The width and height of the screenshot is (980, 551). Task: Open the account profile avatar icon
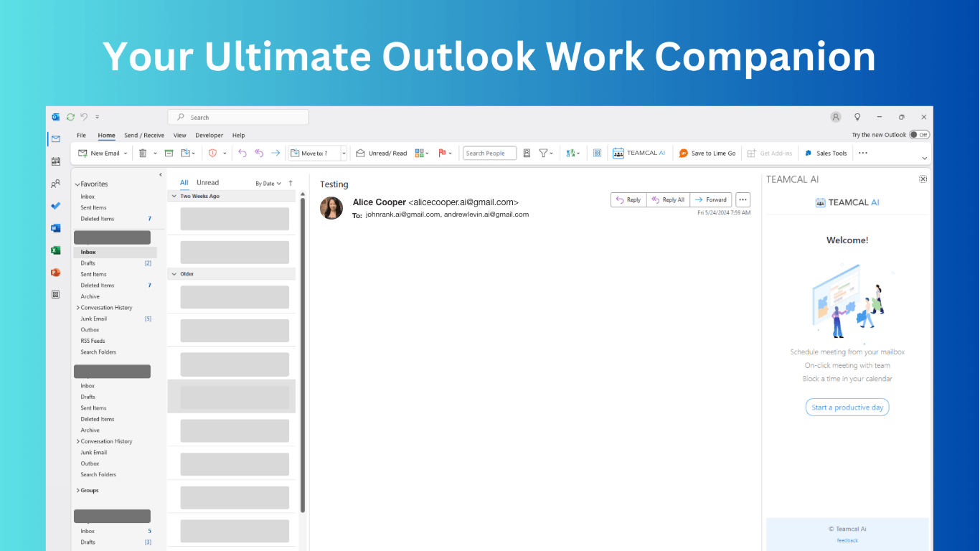pyautogui.click(x=836, y=117)
